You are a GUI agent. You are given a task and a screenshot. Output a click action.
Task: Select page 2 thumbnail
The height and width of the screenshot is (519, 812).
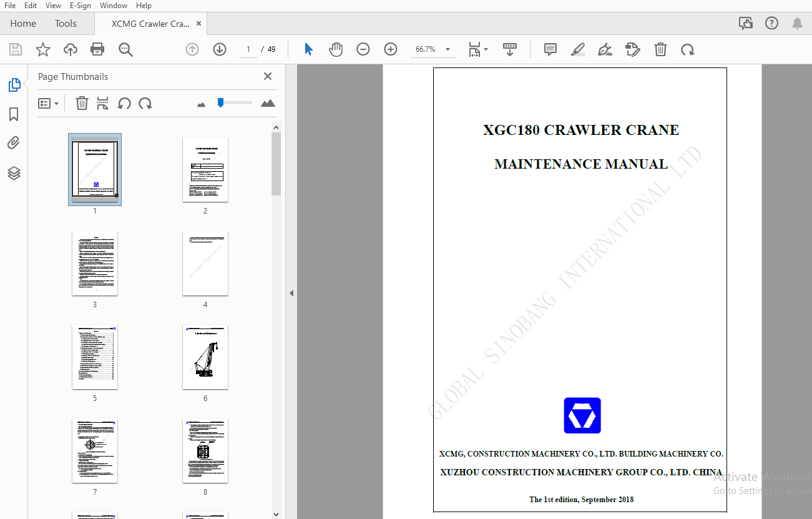pyautogui.click(x=205, y=169)
